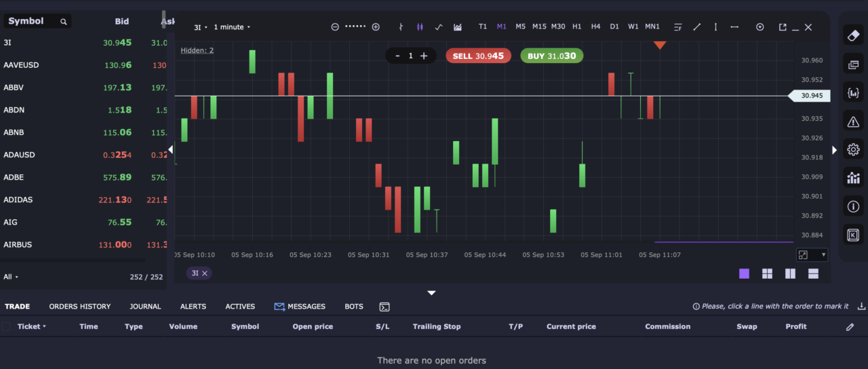This screenshot has height=369, width=868.
Task: Select the candlestick chart type icon
Action: click(x=420, y=27)
